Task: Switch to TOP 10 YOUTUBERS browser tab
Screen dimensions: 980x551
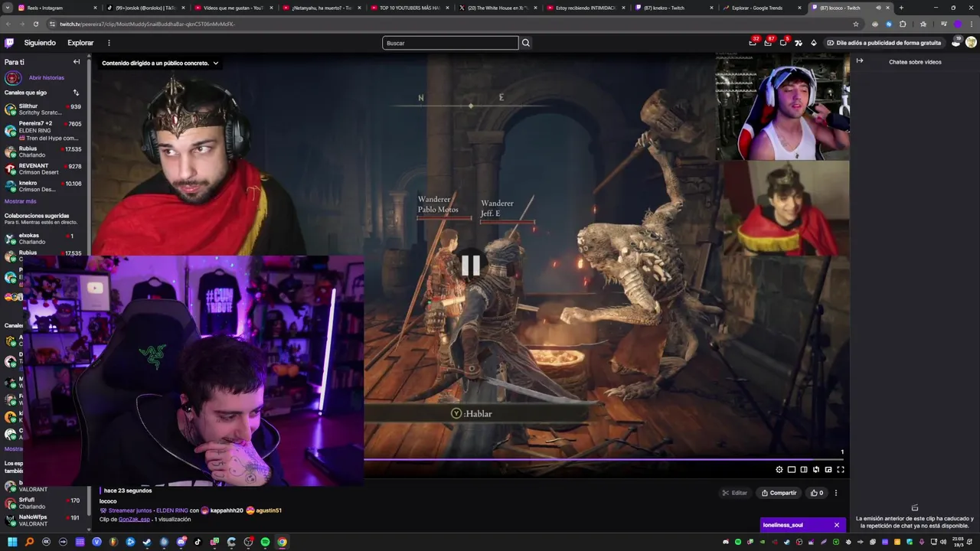Action: coord(409,8)
